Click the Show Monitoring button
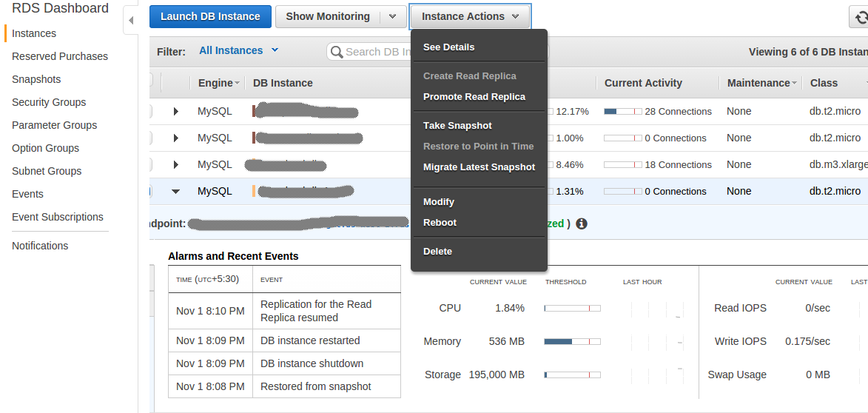The height and width of the screenshot is (413, 868). [328, 16]
